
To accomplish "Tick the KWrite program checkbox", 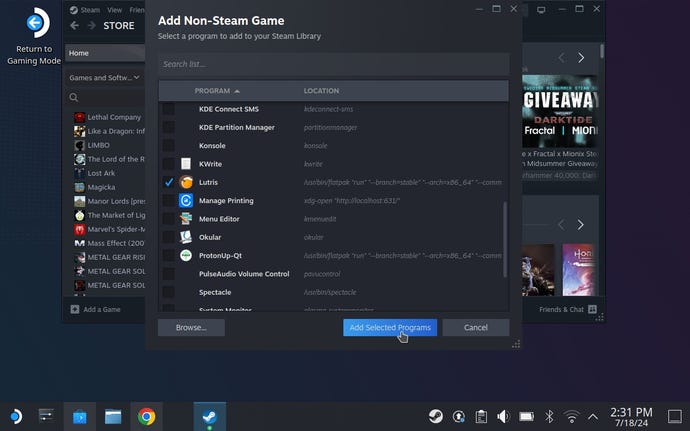I will (168, 163).
